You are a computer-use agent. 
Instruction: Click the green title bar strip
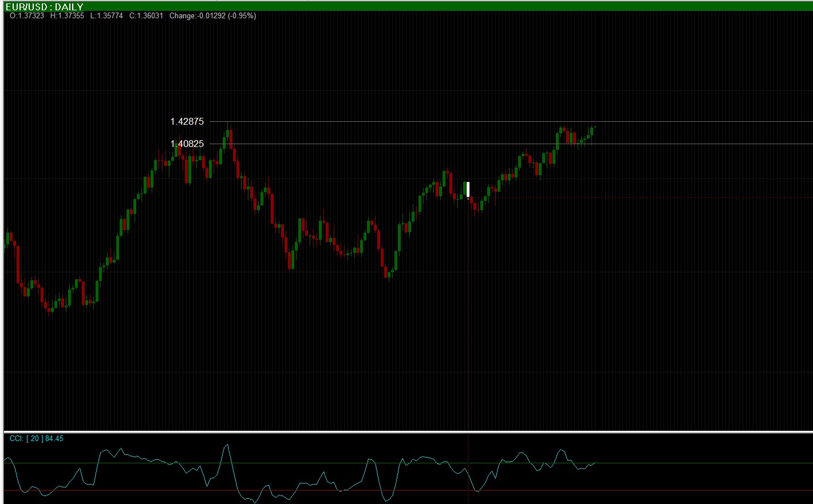406,6
